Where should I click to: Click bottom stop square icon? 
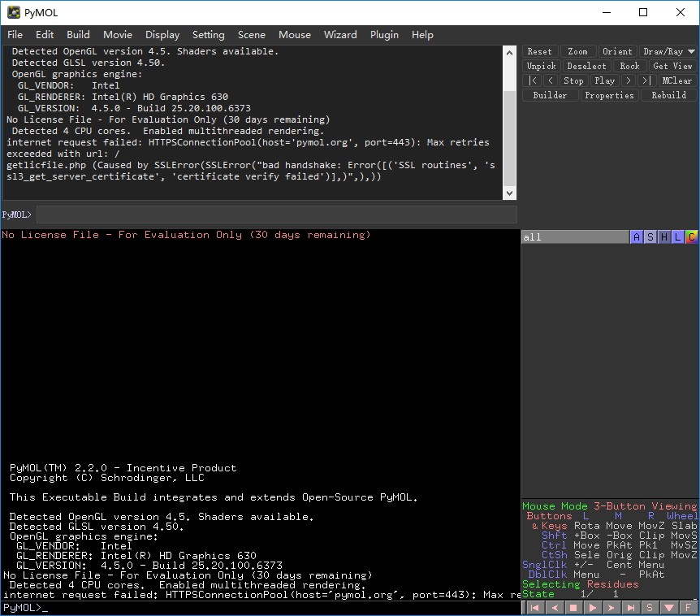tap(573, 608)
